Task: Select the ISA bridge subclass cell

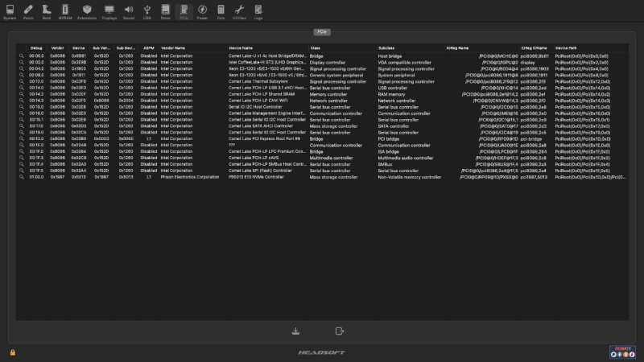Action: 389,151
